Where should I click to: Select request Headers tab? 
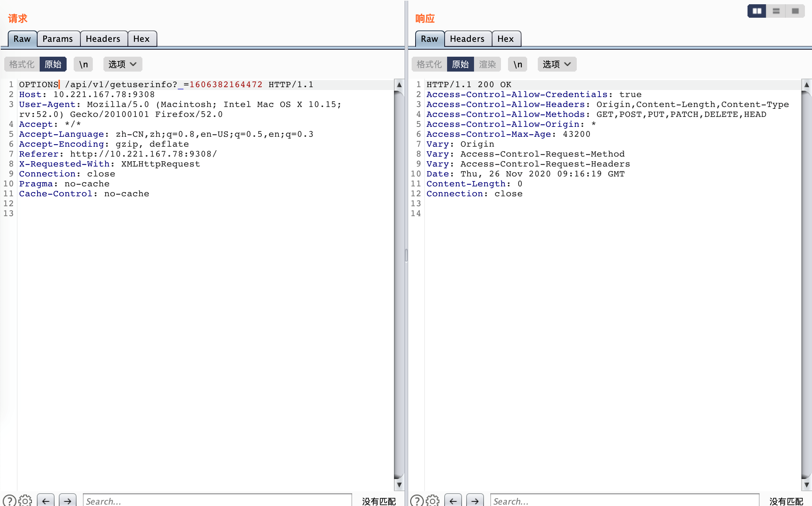pos(103,39)
